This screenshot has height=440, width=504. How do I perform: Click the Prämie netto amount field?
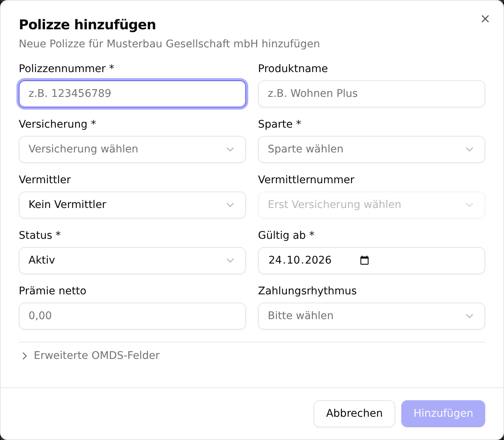click(x=132, y=316)
